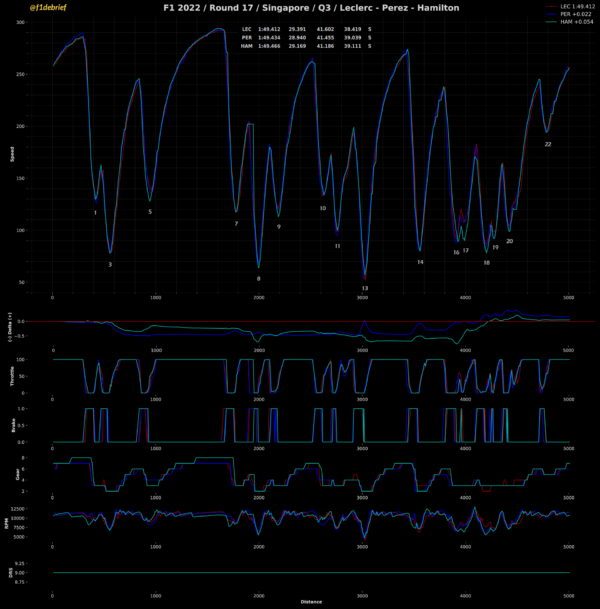Click the turn '16' corner label on speed trace
Screen dimensions: 600x609
click(456, 252)
